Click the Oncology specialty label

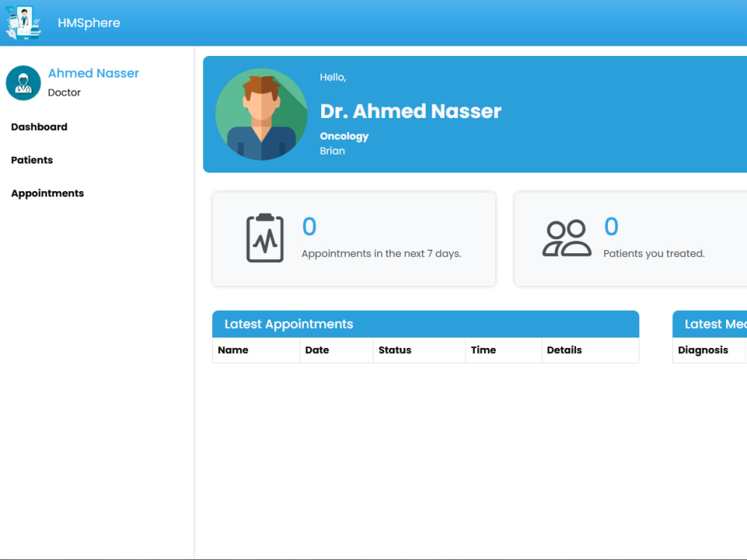pos(344,136)
